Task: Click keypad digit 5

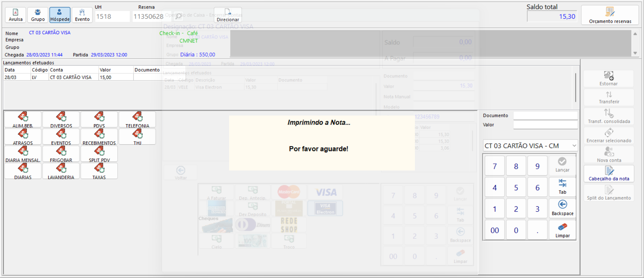Action: coord(516,188)
